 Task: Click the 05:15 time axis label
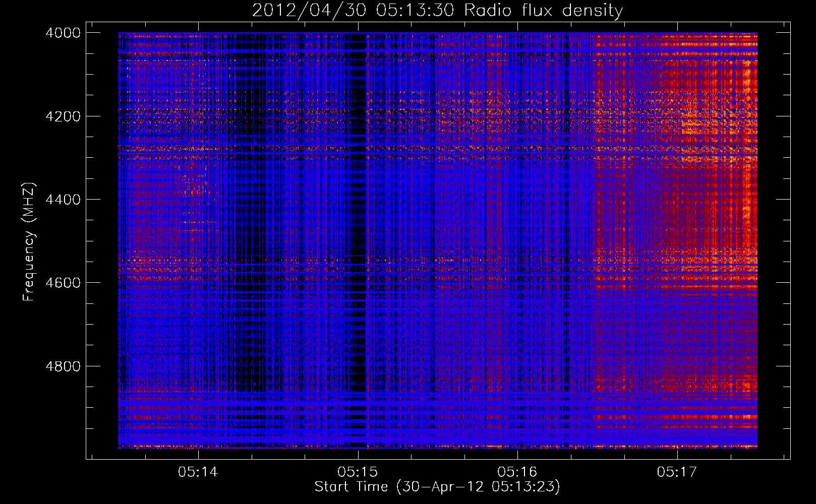358,472
